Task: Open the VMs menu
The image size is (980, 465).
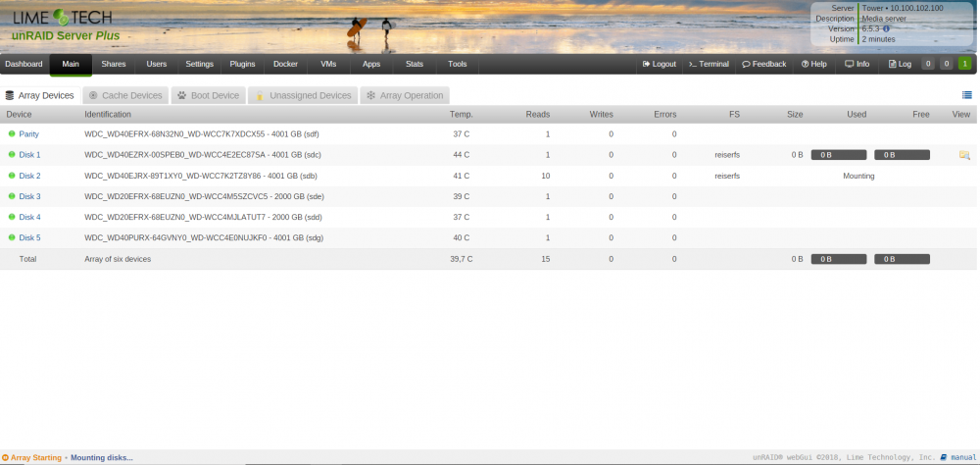Action: click(x=328, y=64)
